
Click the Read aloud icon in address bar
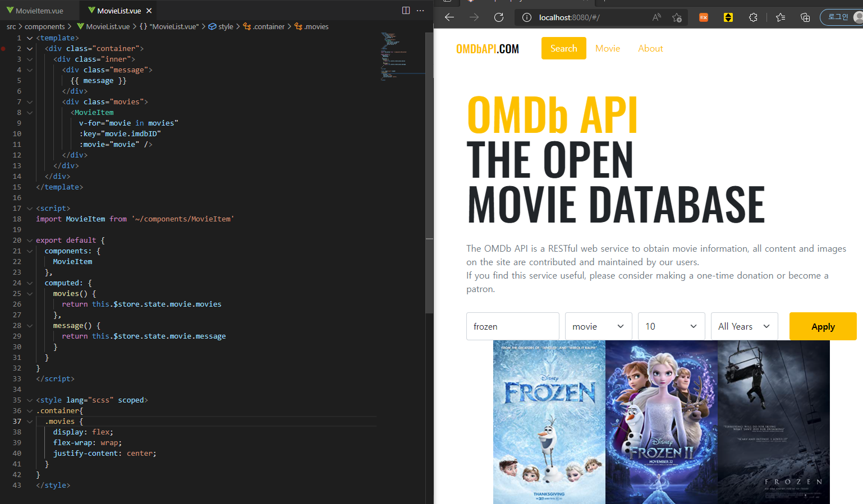657,17
